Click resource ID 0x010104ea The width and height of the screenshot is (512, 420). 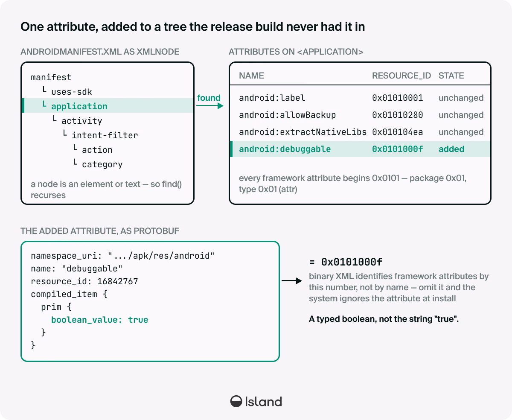398,132
